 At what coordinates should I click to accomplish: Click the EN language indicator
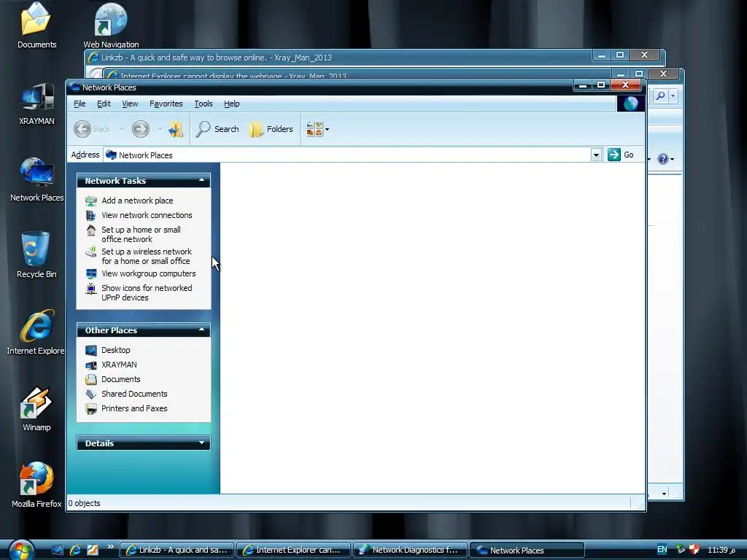(662, 550)
